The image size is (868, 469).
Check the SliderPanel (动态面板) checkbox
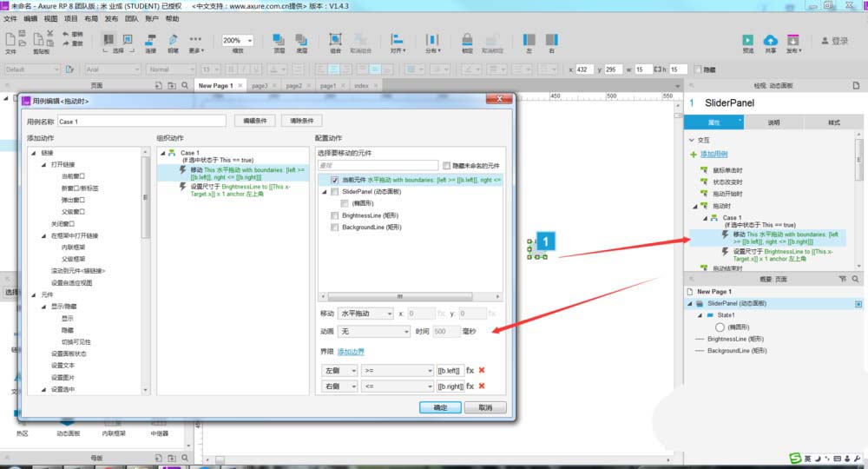click(x=334, y=192)
